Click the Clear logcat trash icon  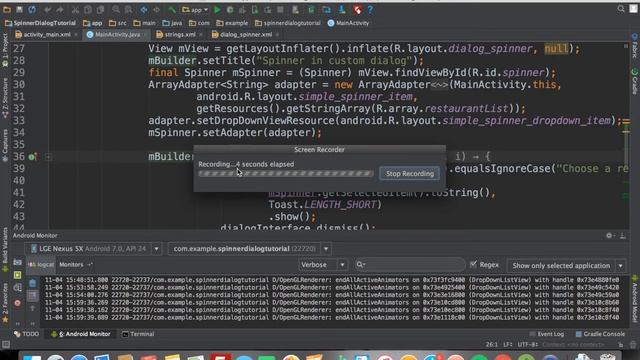click(33, 283)
